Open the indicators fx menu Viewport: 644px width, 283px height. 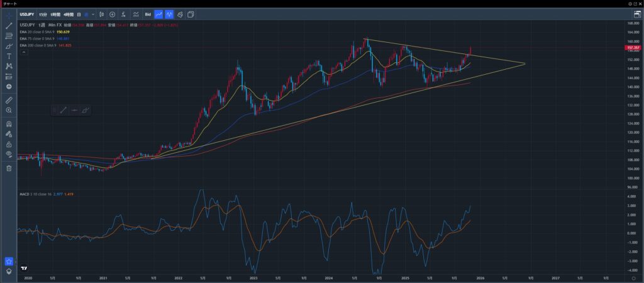pyautogui.click(x=123, y=14)
